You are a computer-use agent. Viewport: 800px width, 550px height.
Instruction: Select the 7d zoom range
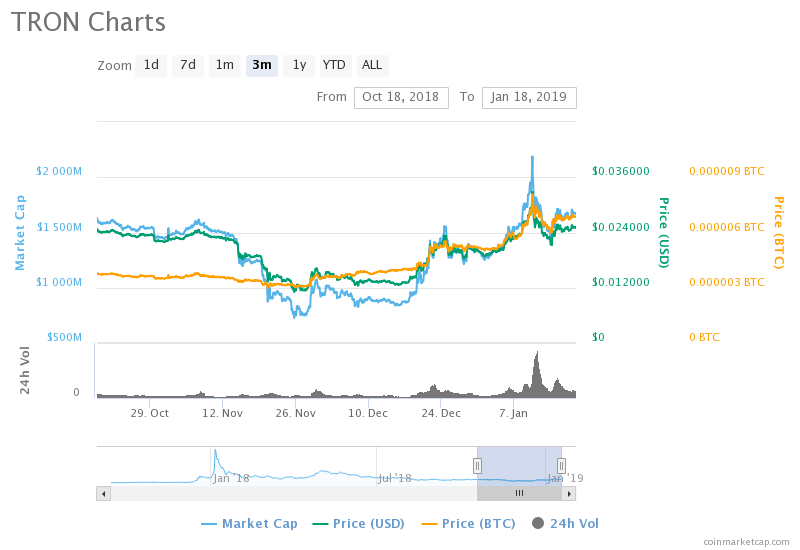[x=187, y=65]
